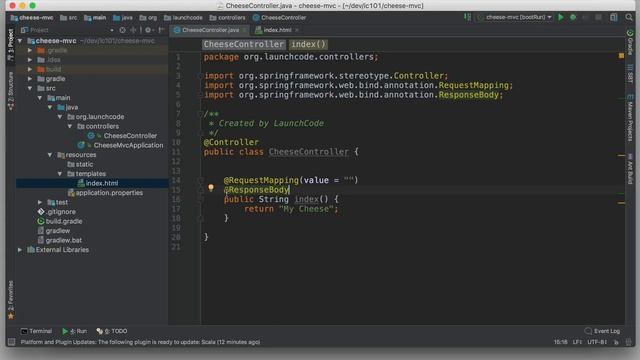Select CheeseController in the project tree
Image resolution: width=640 pixels, height=360 pixels.
130,136
